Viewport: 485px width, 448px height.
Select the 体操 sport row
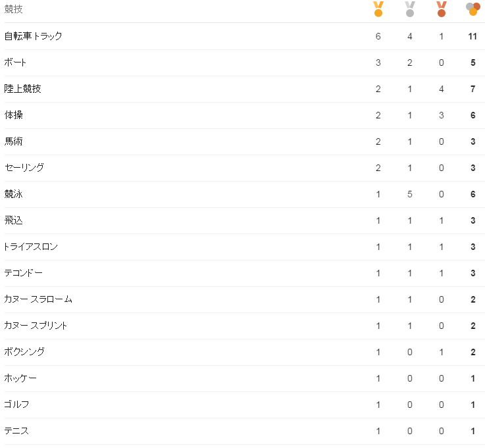(x=14, y=115)
